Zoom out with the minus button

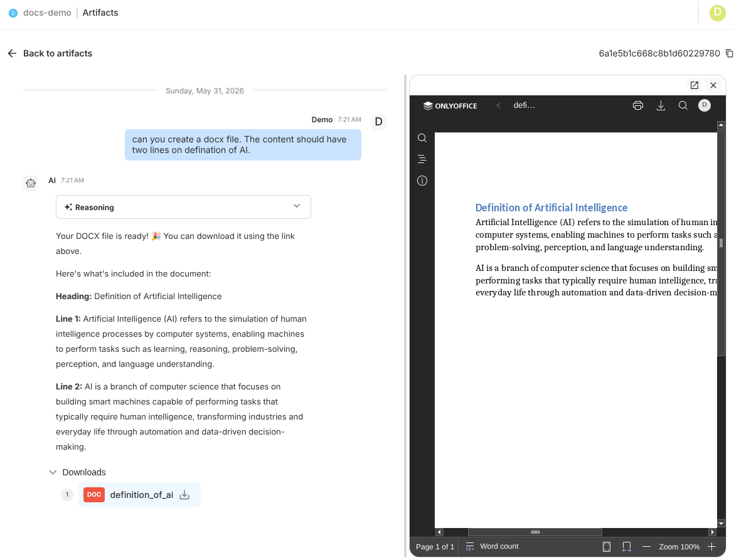646,546
